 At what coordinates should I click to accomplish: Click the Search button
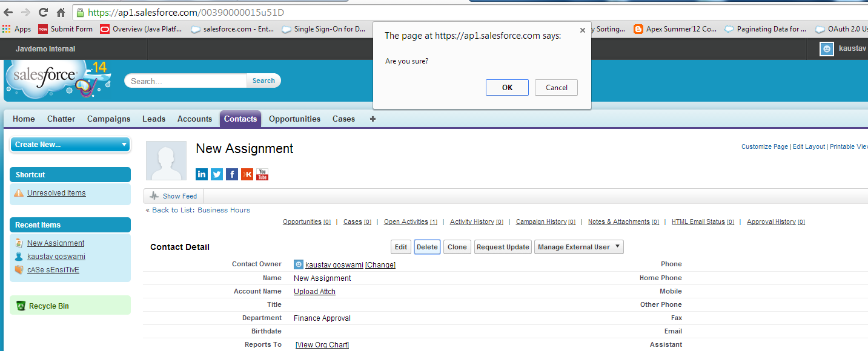tap(263, 80)
